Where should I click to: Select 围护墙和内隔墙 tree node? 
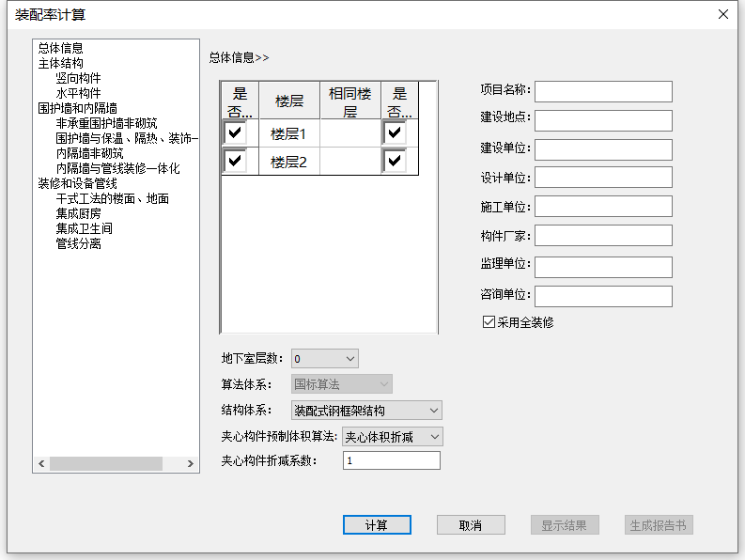point(77,108)
